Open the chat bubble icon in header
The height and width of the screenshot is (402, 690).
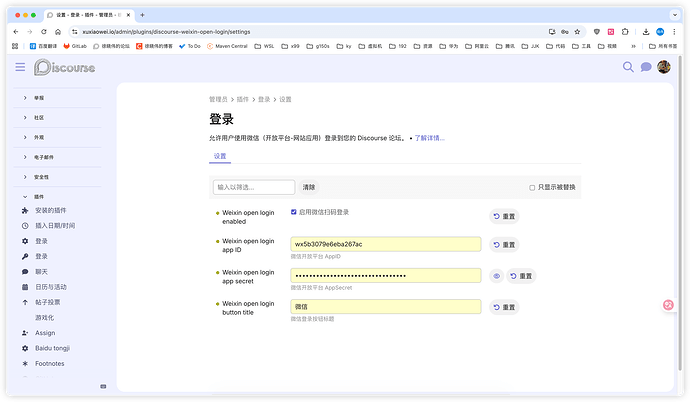click(x=646, y=67)
